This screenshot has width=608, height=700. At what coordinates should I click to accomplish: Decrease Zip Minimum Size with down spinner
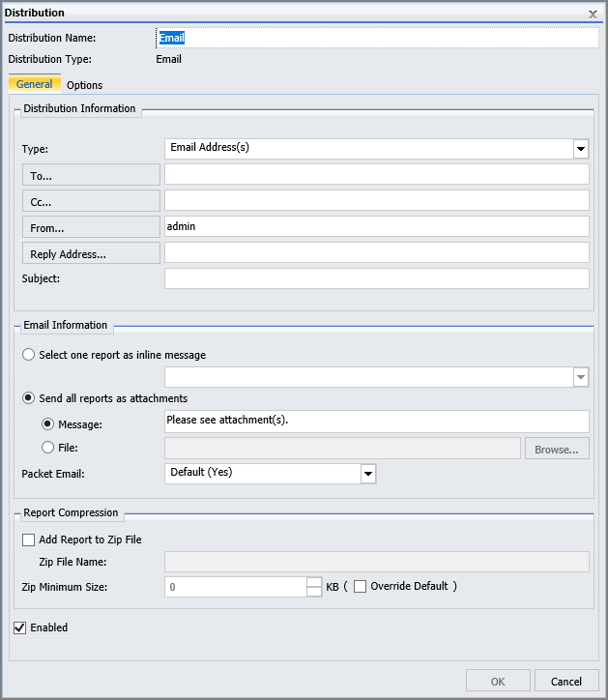(x=314, y=592)
